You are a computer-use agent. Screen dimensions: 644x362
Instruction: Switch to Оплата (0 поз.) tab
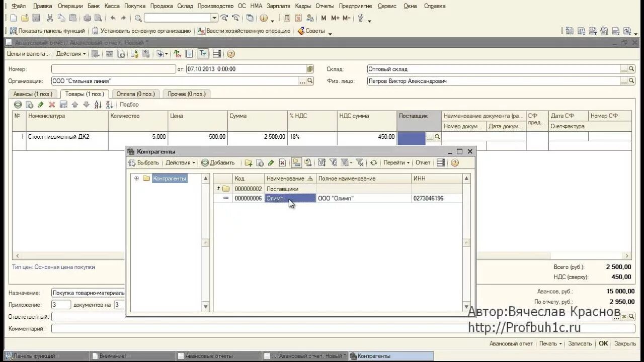click(136, 94)
